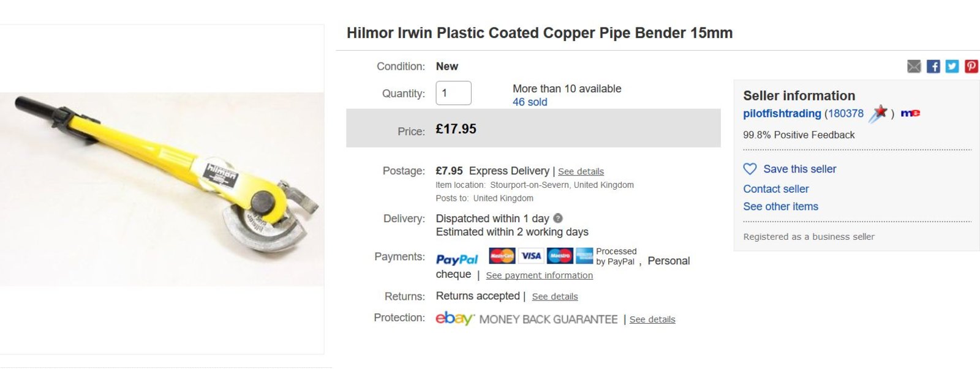View returns 'See details' link
Image resolution: width=980 pixels, height=369 pixels.
[x=555, y=297]
